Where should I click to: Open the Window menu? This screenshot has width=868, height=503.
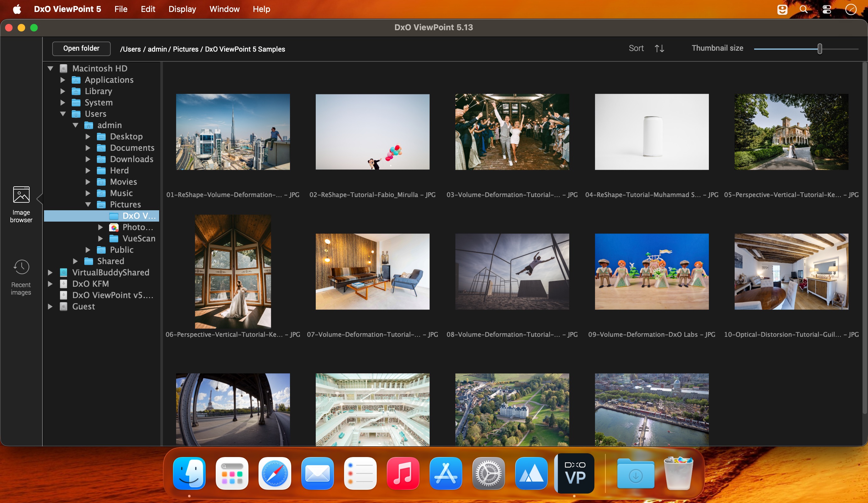click(x=225, y=9)
